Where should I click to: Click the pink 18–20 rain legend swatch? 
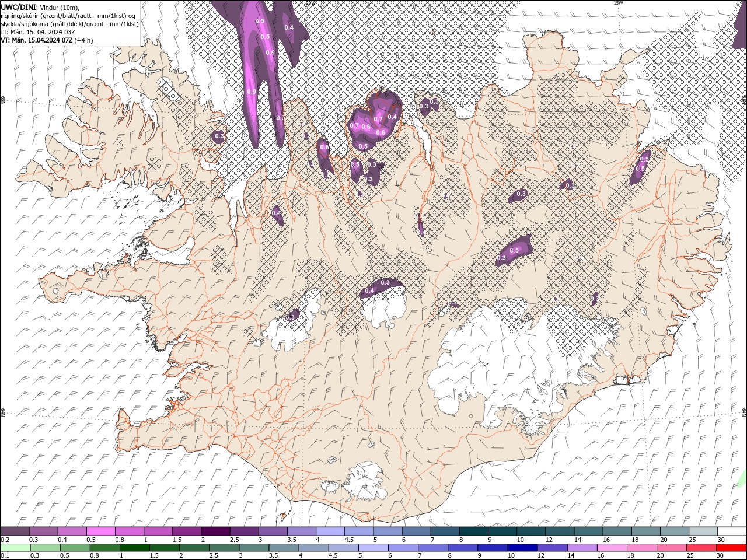(642, 548)
